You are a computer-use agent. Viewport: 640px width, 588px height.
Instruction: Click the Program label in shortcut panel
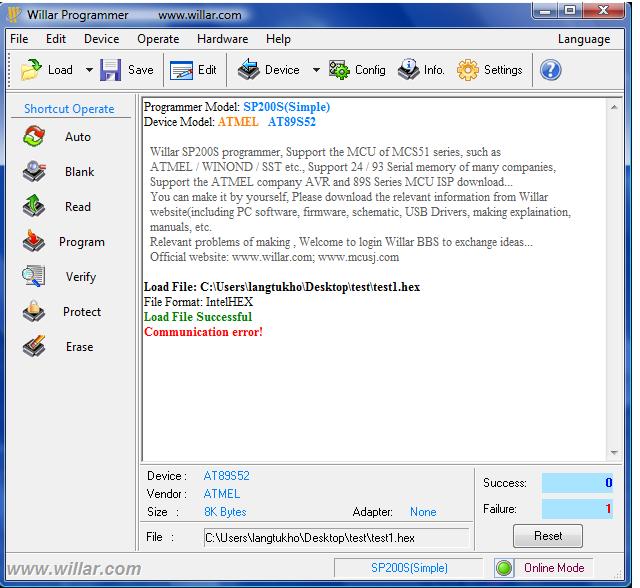pos(82,242)
